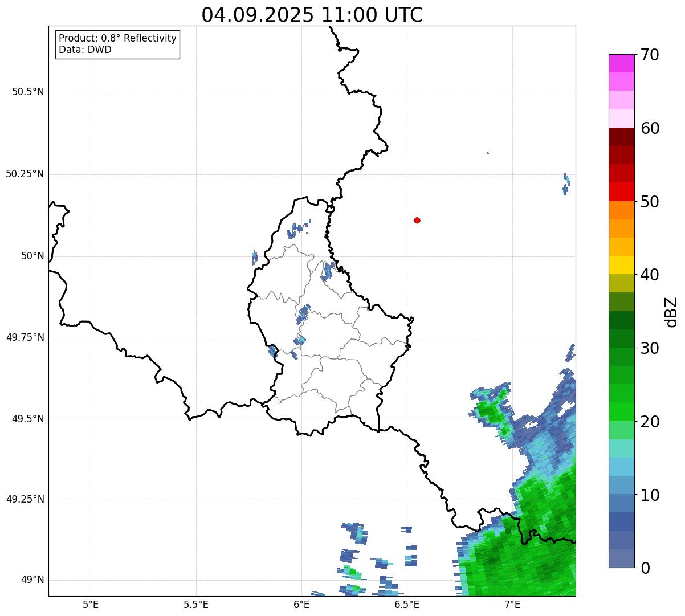This screenshot has height=616, width=685.
Task: Click the dark maroon swatch below 60
Action: [621, 137]
